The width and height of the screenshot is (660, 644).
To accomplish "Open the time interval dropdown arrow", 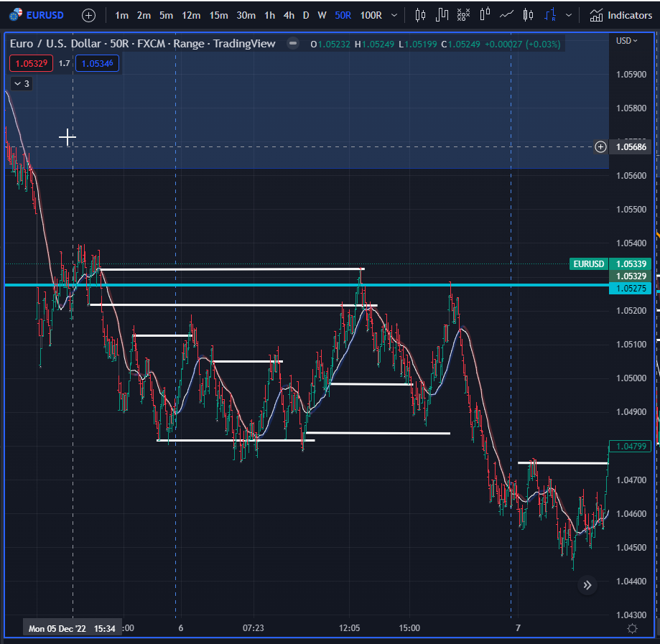I will point(394,15).
